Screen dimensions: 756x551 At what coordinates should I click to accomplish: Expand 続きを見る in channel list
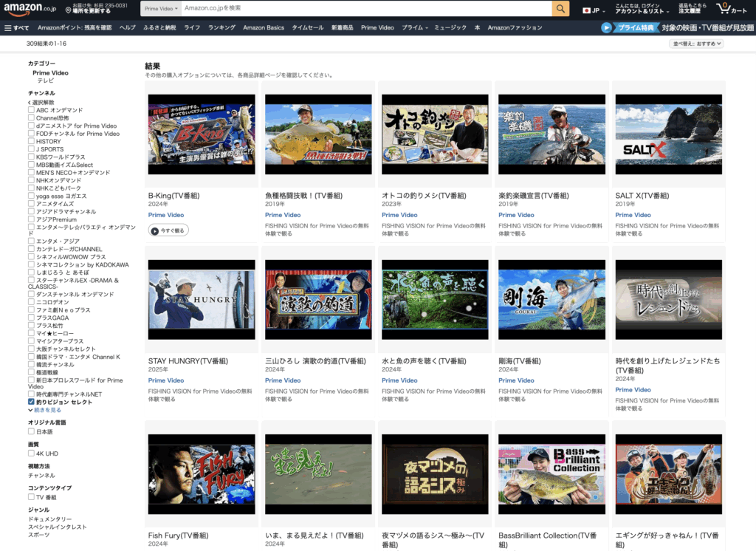point(47,409)
